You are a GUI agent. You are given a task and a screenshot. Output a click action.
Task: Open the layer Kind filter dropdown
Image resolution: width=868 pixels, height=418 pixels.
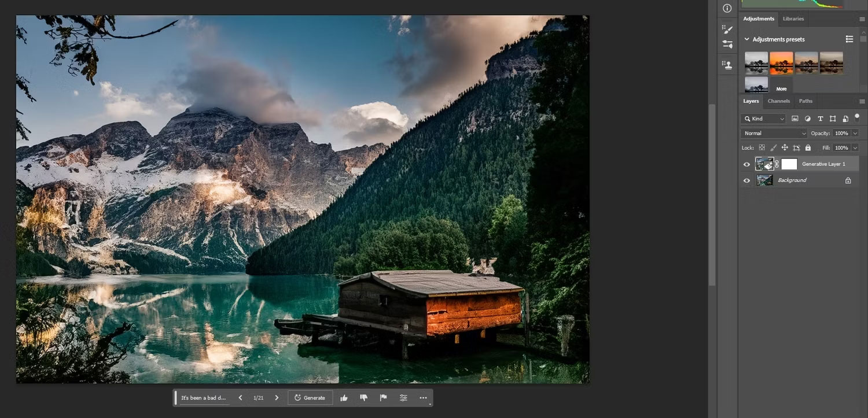(763, 119)
